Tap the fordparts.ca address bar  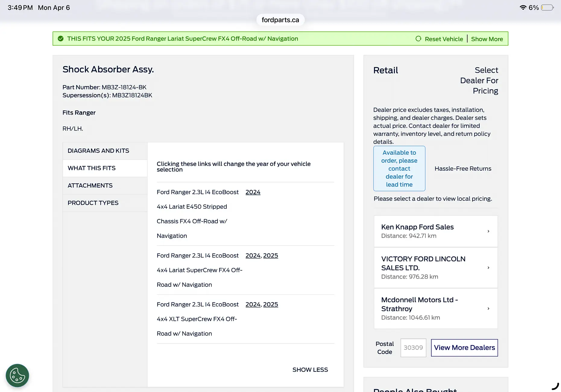(x=280, y=20)
